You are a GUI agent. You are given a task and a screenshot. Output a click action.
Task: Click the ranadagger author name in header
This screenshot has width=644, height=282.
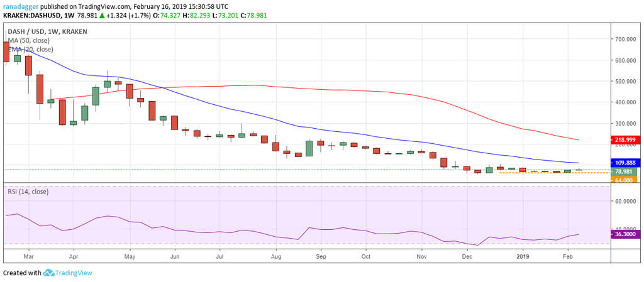pos(21,6)
